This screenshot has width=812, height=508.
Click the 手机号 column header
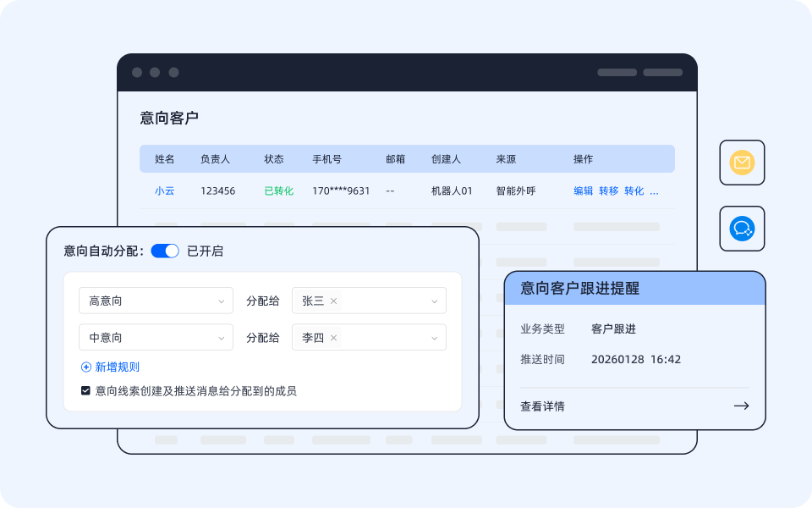pyautogui.click(x=328, y=158)
